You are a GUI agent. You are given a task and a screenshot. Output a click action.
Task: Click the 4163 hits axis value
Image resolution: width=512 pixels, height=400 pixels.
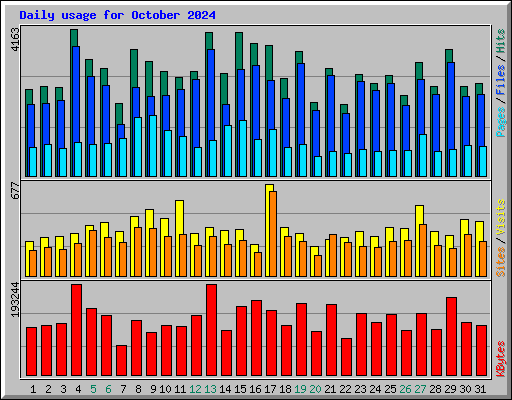pyautogui.click(x=15, y=40)
